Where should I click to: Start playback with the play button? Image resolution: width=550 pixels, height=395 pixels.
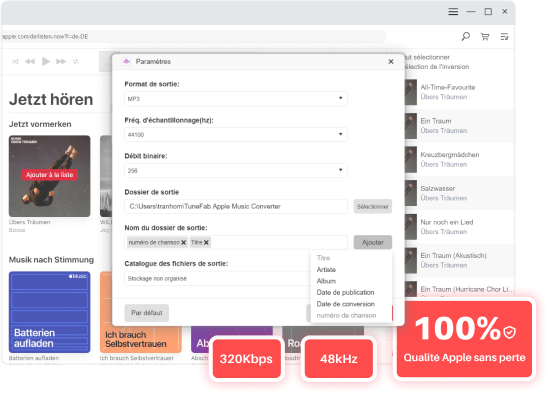tap(46, 61)
